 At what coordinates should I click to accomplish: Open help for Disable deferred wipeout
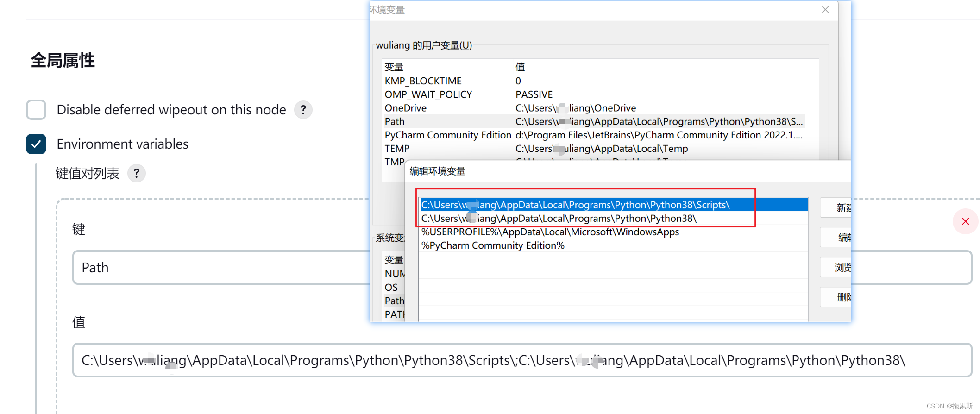pos(303,110)
